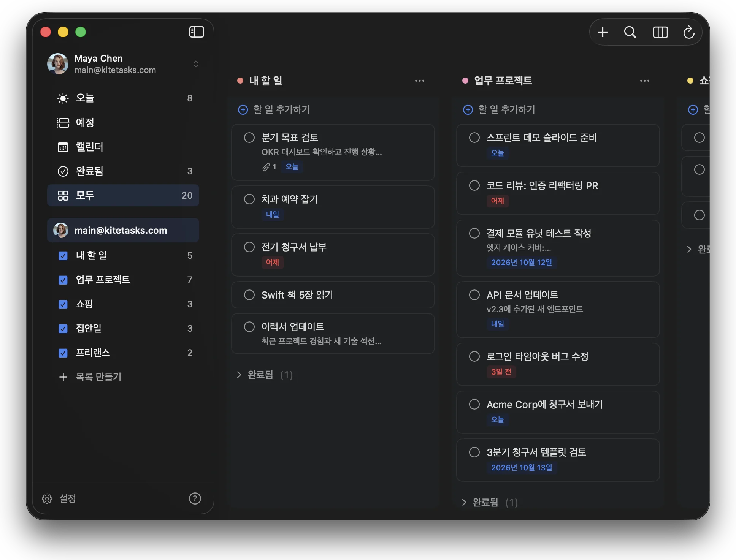736x560 pixels.
Task: Open the 캘린더 calendar view
Action: click(123, 147)
